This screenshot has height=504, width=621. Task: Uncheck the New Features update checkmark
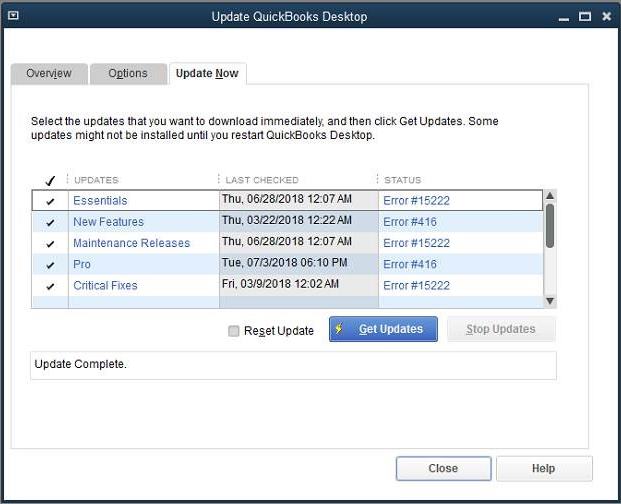(50, 223)
